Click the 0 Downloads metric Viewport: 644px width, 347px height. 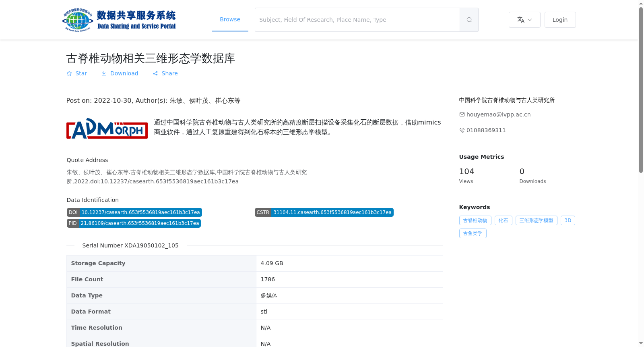click(533, 176)
